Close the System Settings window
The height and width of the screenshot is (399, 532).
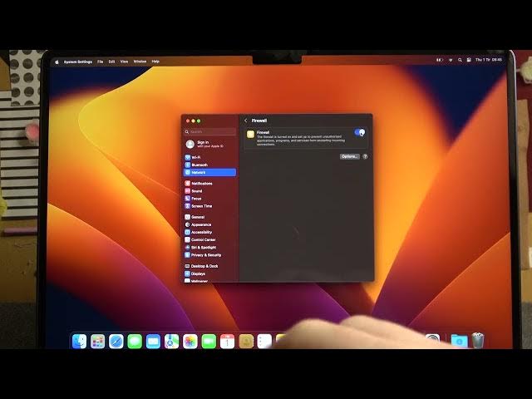(x=188, y=121)
